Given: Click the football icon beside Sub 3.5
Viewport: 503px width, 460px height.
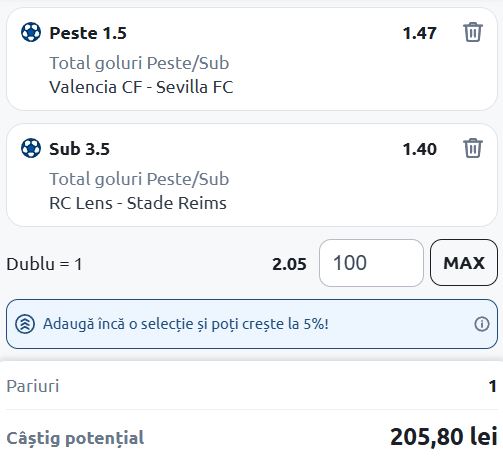Looking at the screenshot, I should point(31,148).
